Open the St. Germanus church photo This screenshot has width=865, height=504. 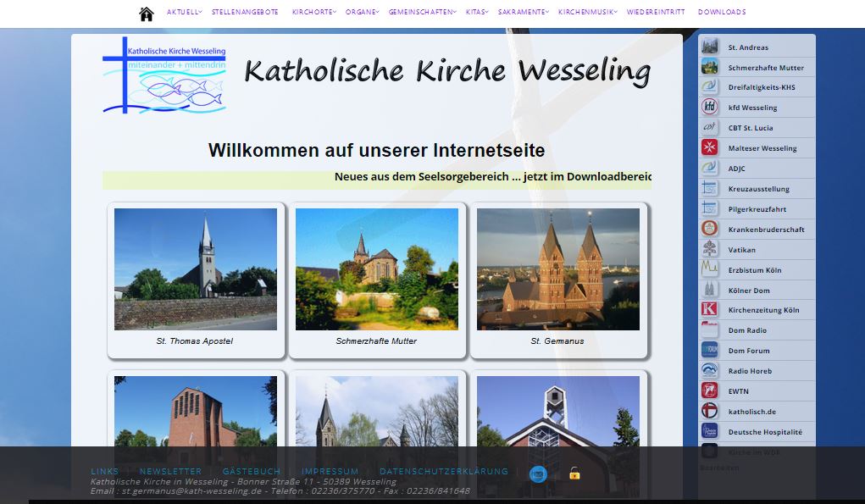click(557, 269)
